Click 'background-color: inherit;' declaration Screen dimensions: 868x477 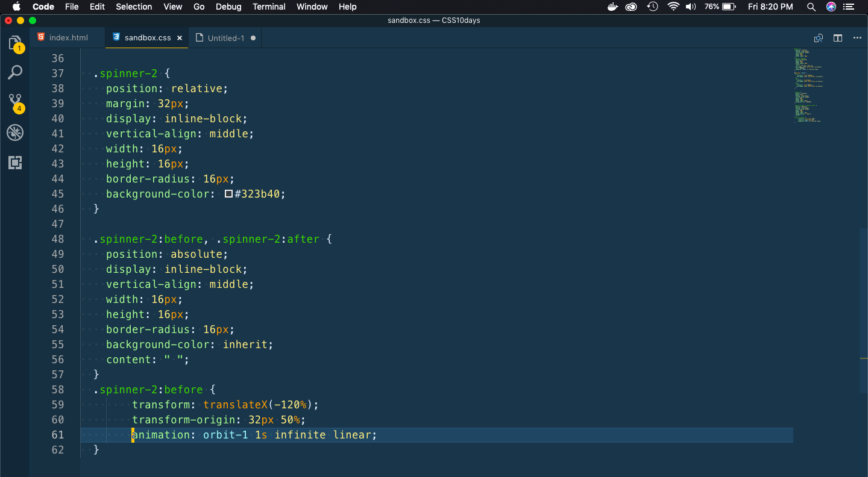[190, 344]
